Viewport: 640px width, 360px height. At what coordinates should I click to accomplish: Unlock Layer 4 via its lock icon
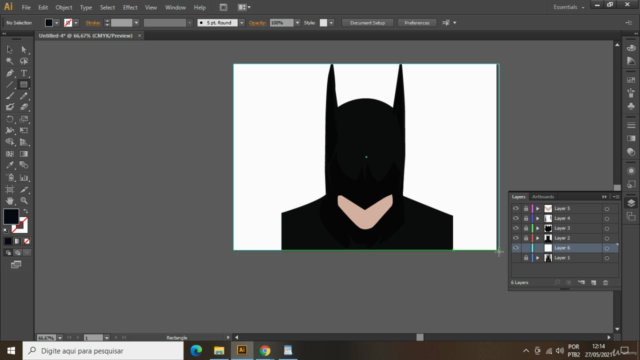click(526, 218)
